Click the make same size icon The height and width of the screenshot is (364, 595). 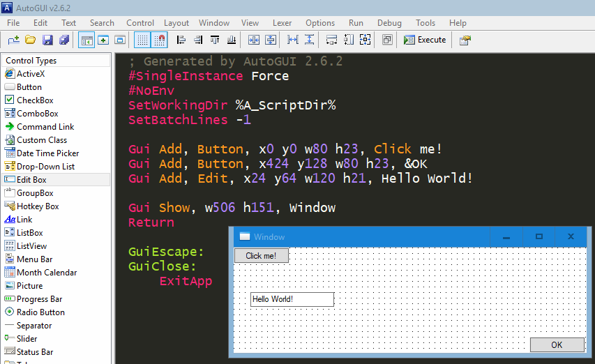tap(365, 40)
